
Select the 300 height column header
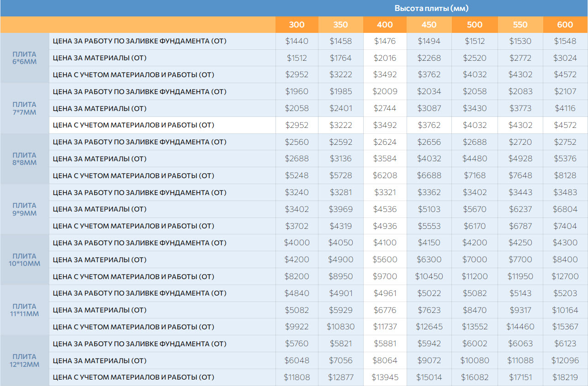297,25
